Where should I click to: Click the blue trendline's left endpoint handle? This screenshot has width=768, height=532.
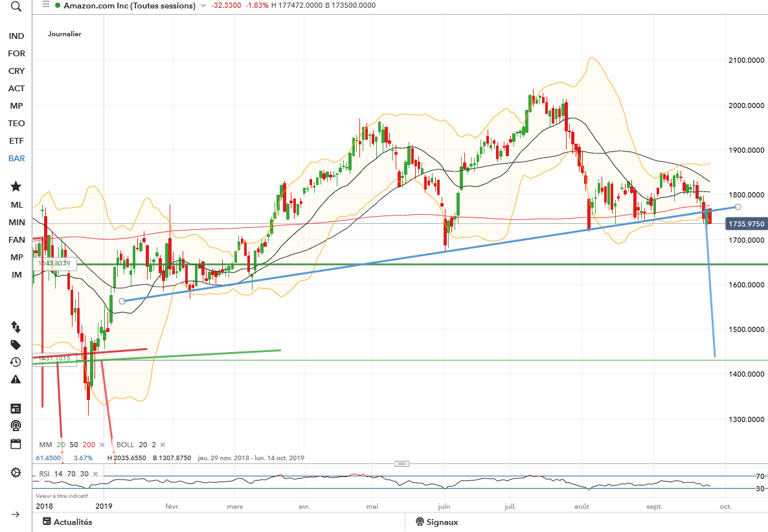(122, 302)
